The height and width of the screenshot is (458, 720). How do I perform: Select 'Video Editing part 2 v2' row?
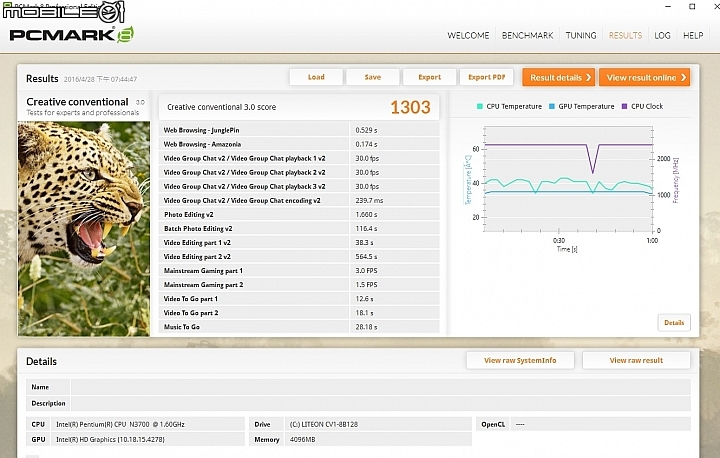[x=299, y=256]
